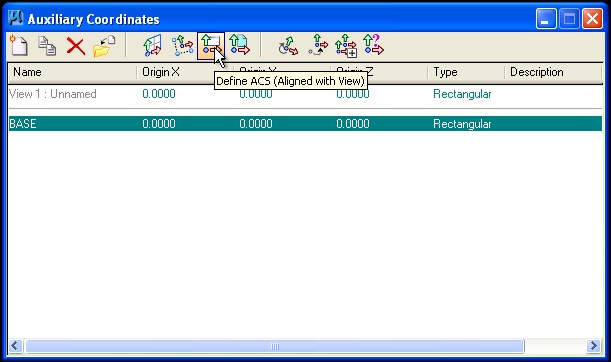Select Define ACS Aligned with Element tool

(x=152, y=46)
